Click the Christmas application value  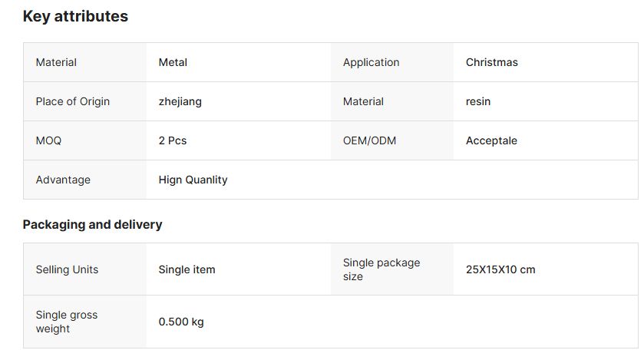491,62
